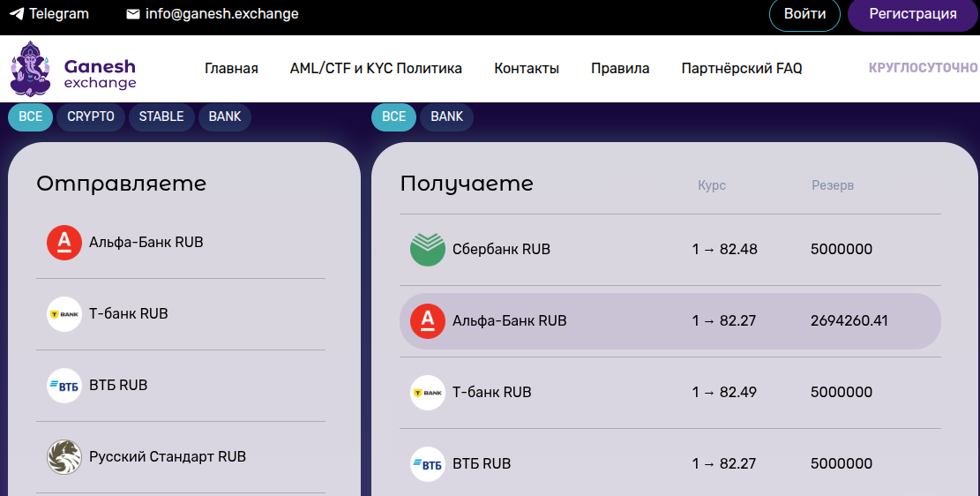Select ВСЕ filter under send side
This screenshot has height=496, width=980.
(30, 117)
